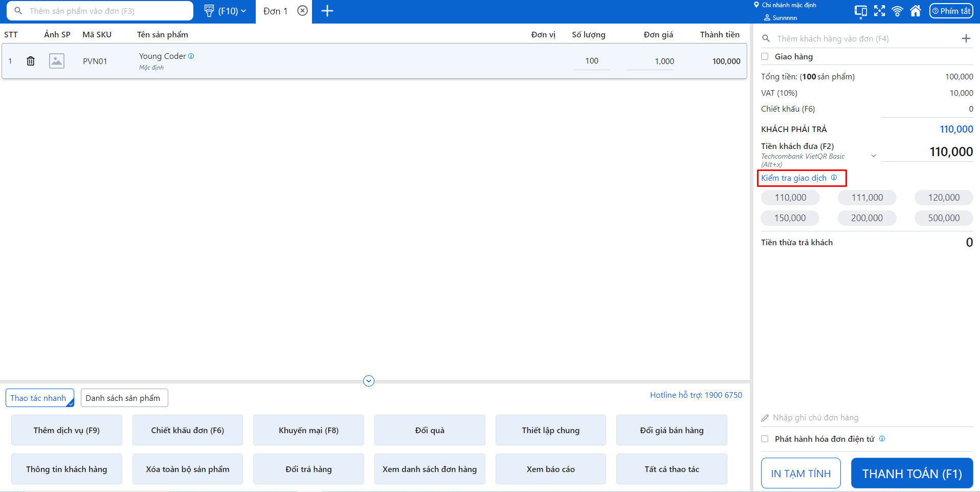The image size is (980, 492).
Task: Edit the Chiết khấu (F6) discount value
Action: click(x=927, y=109)
